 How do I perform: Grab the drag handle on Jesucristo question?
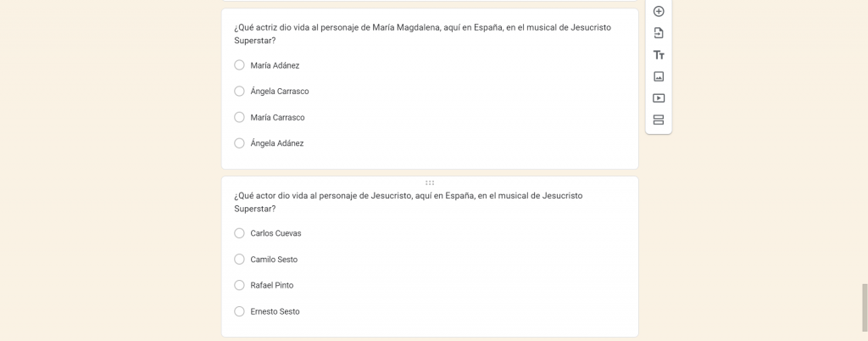click(430, 182)
